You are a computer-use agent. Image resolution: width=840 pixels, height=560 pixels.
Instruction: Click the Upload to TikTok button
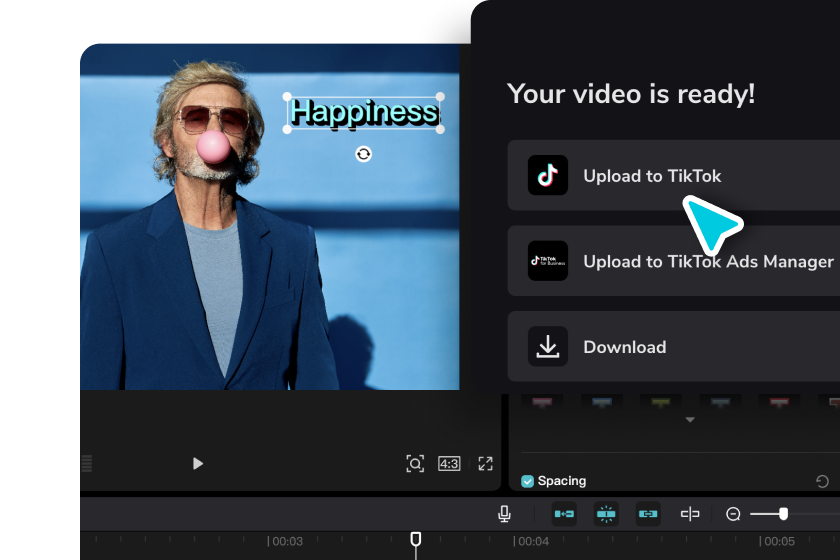coord(673,175)
